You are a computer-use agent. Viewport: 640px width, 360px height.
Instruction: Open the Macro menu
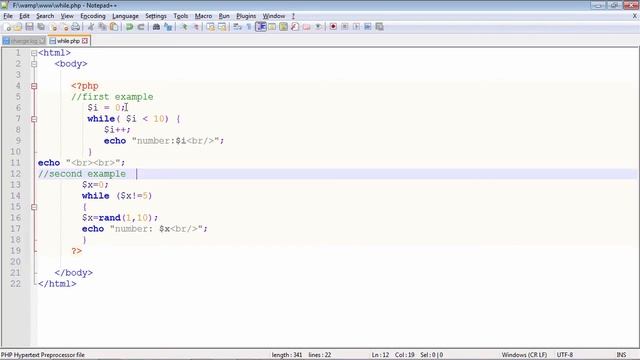point(203,16)
